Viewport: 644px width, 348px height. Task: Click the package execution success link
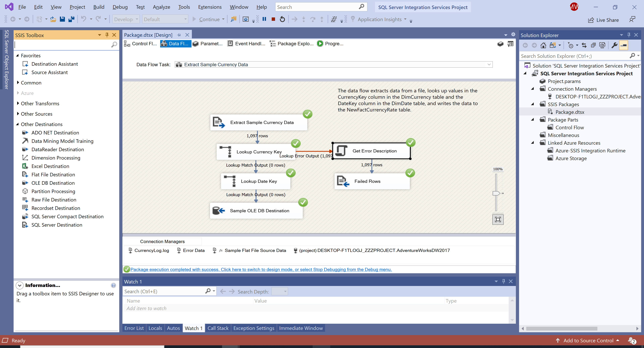pyautogui.click(x=261, y=269)
